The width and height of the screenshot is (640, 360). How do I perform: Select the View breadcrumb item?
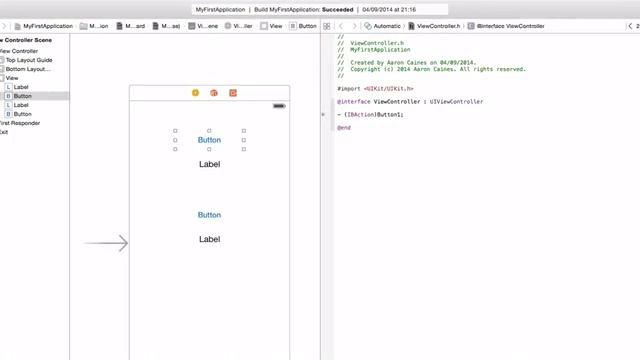pyautogui.click(x=271, y=26)
